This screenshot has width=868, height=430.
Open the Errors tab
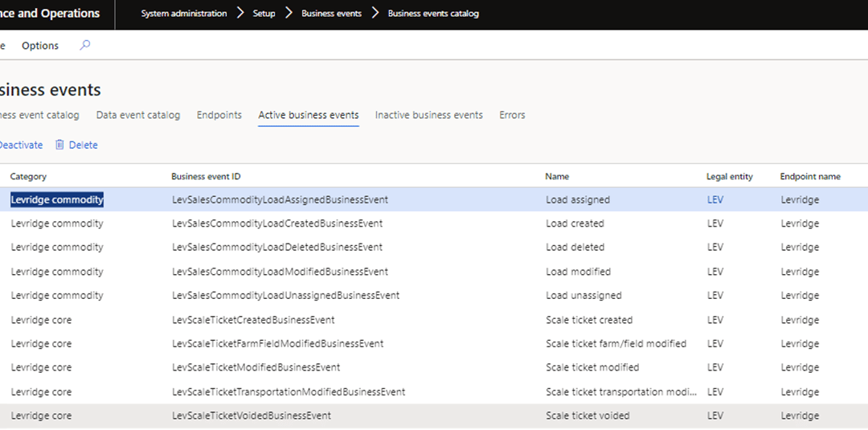point(512,115)
